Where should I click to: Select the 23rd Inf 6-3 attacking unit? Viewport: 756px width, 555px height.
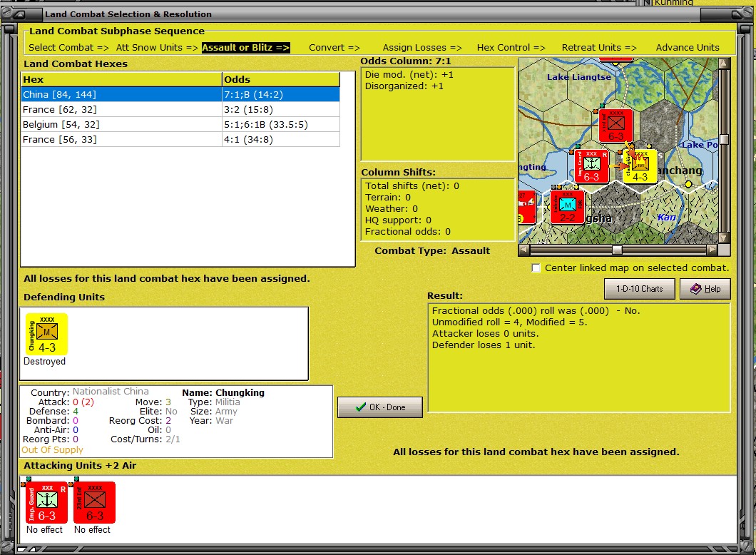click(x=94, y=502)
